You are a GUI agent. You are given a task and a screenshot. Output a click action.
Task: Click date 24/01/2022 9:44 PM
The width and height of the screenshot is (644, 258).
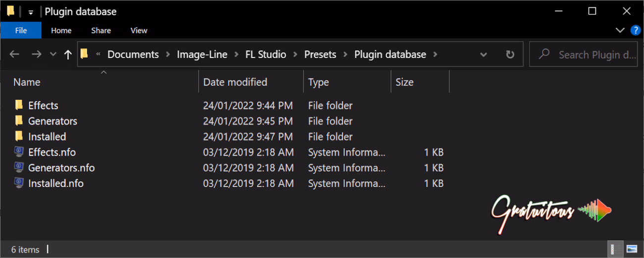coord(248,105)
